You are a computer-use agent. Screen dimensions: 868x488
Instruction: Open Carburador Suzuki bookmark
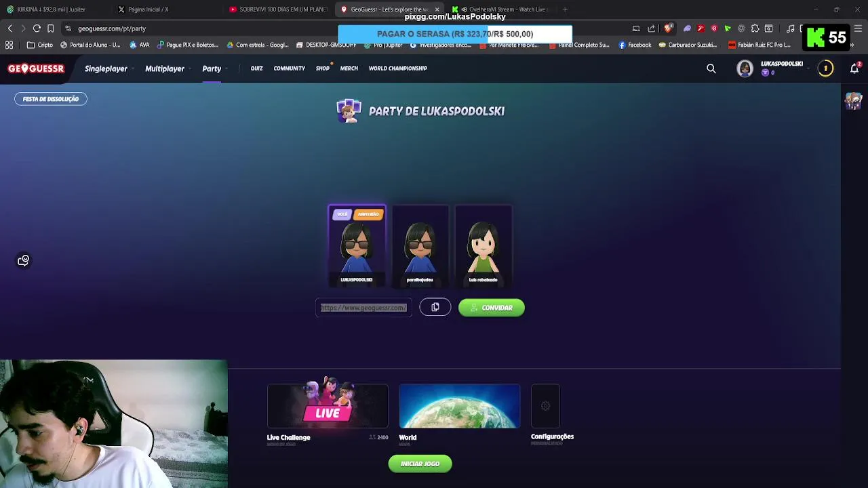688,45
